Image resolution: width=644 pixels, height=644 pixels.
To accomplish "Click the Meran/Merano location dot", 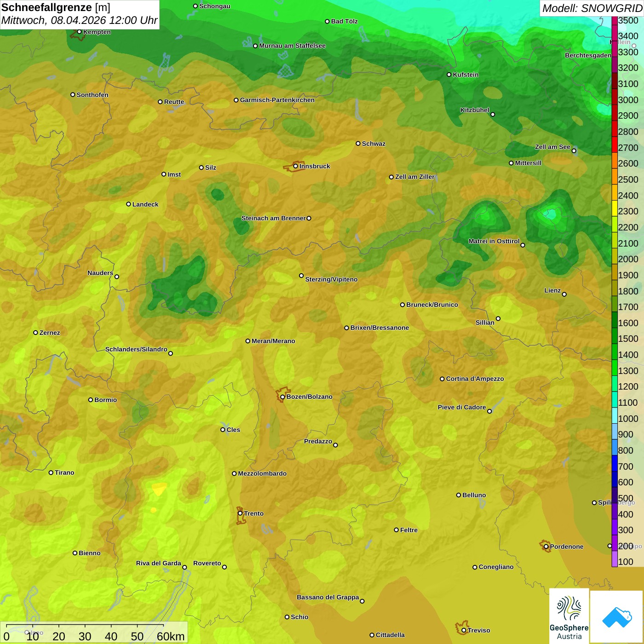I will click(x=247, y=341).
